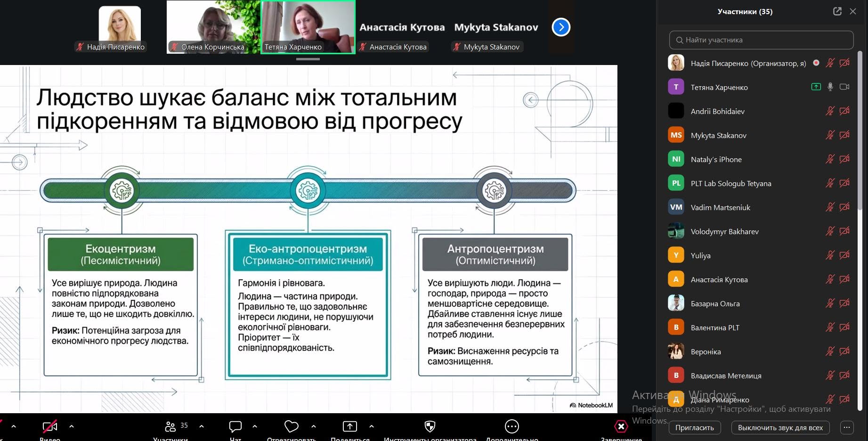The width and height of the screenshot is (868, 441).
Task: Toggle camera for Тетяна Харченко
Action: 844,87
